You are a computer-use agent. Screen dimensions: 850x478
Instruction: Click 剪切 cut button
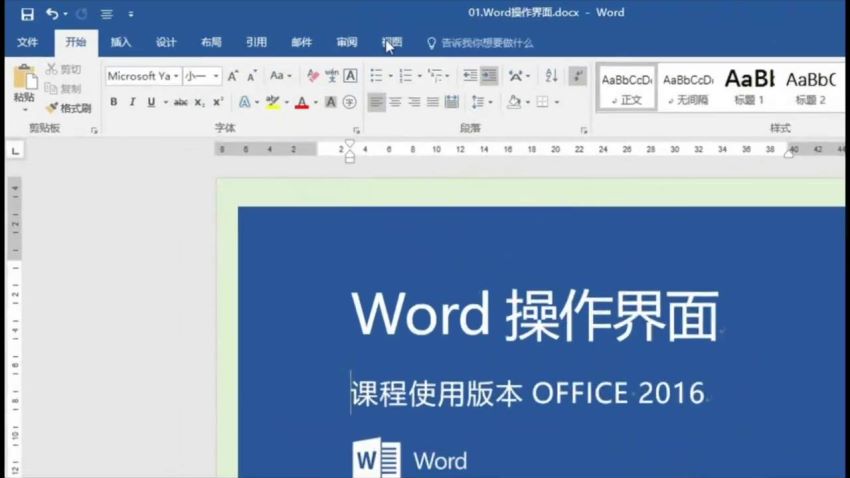(64, 69)
